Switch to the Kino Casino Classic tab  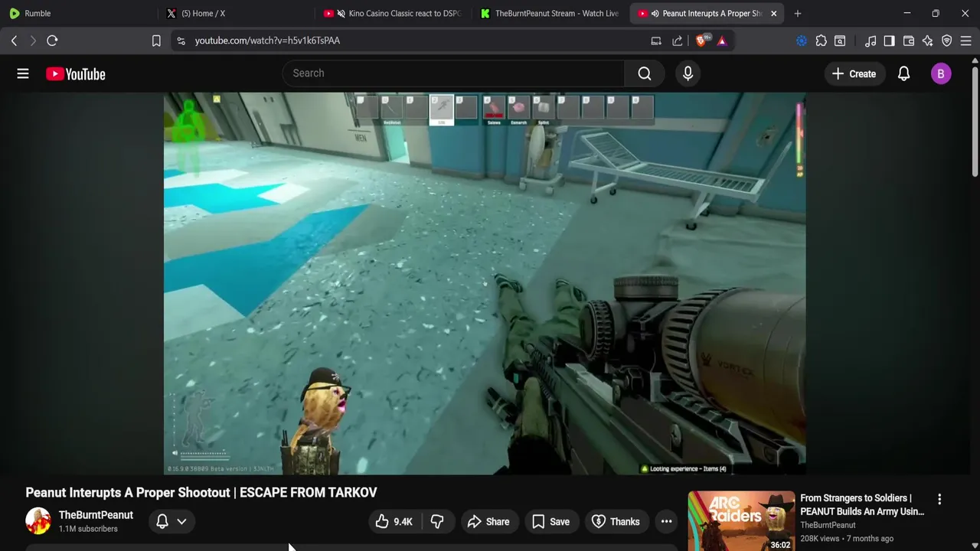tap(393, 13)
